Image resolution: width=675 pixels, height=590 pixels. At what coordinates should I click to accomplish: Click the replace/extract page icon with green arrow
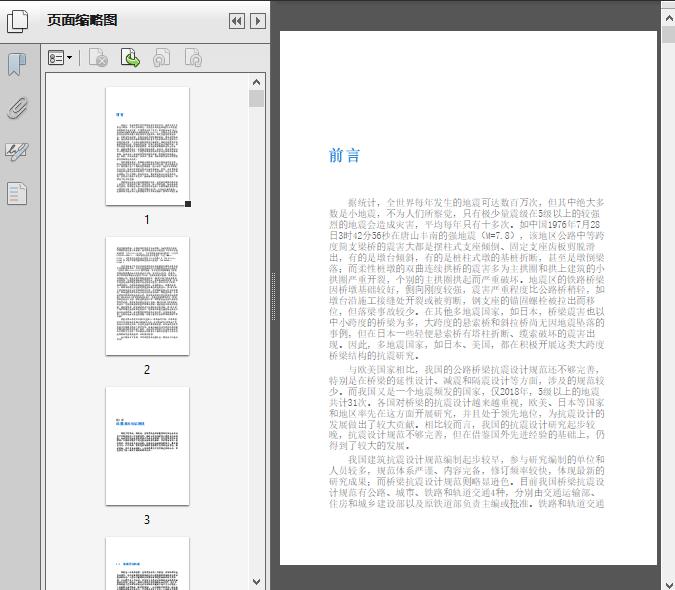(130, 59)
